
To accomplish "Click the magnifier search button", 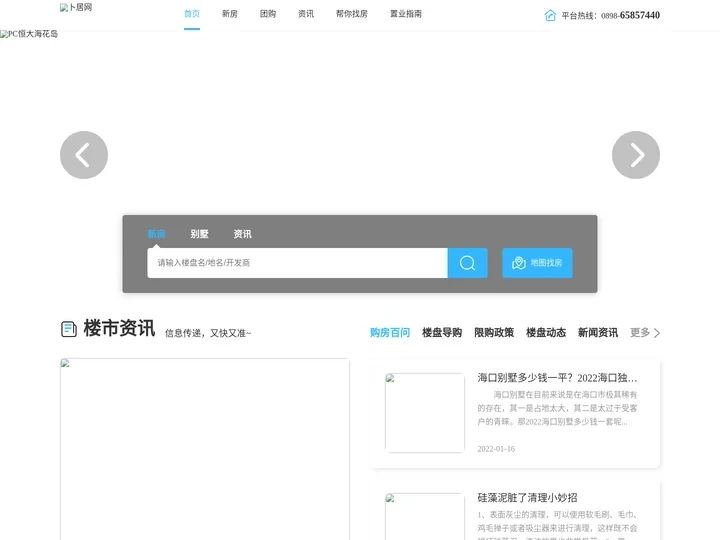I will pyautogui.click(x=467, y=263).
